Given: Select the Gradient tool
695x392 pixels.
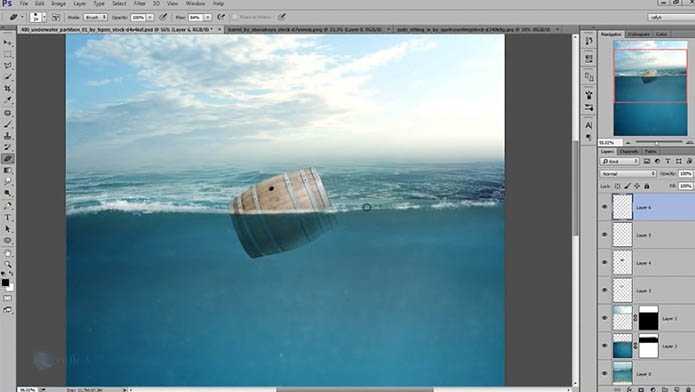Looking at the screenshot, I should 8,170.
